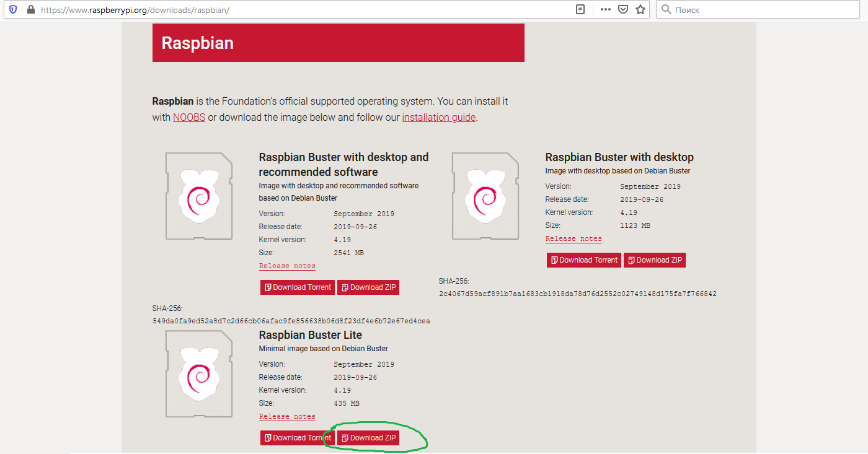Image resolution: width=868 pixels, height=454 pixels.
Task: Download ZIP for desktop and recommended software
Action: (x=368, y=287)
